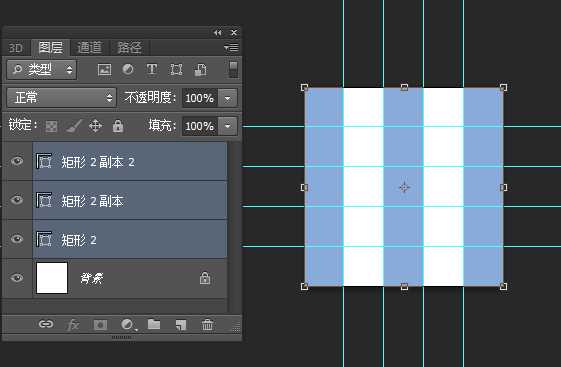Toggle the layer filtering on/off switch
The image size is (561, 367).
point(233,69)
